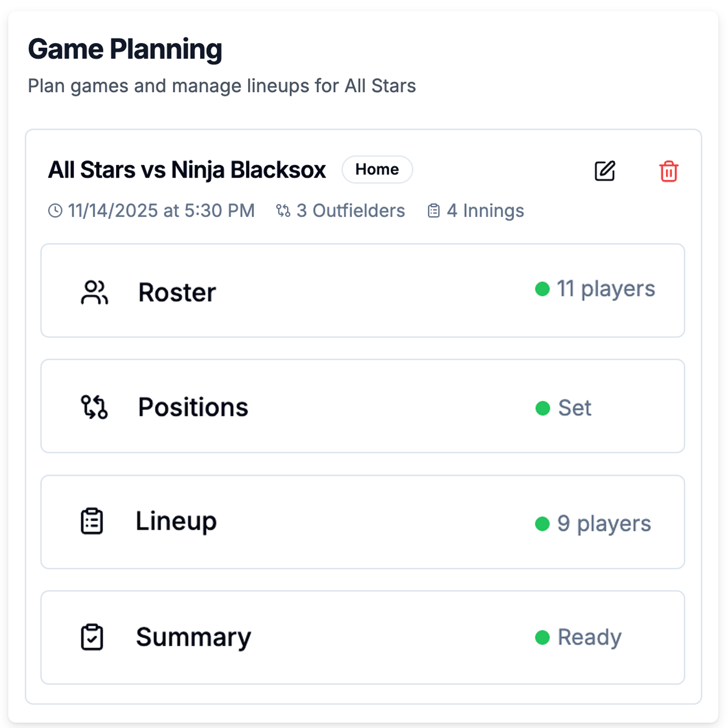Click the Summary clipboard check icon
This screenshot has height=728, width=728.
92,637
